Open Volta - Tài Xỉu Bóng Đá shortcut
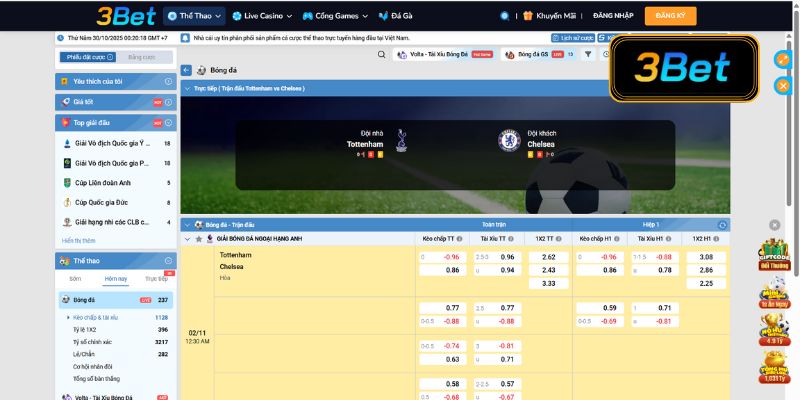 [444, 55]
